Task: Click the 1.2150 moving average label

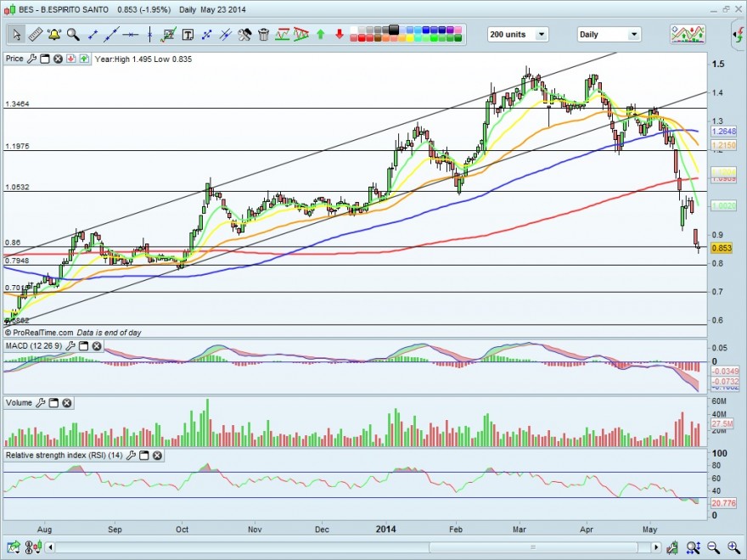Action: tap(724, 145)
